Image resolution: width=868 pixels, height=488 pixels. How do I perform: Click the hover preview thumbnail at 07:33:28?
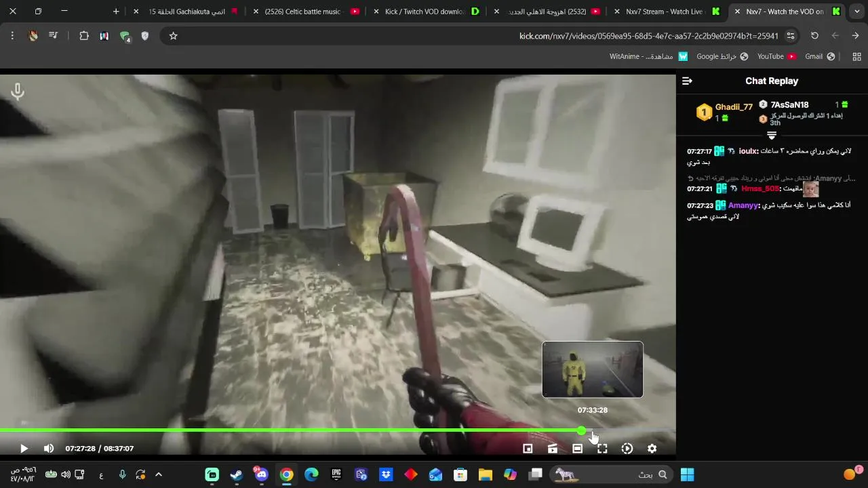point(593,369)
